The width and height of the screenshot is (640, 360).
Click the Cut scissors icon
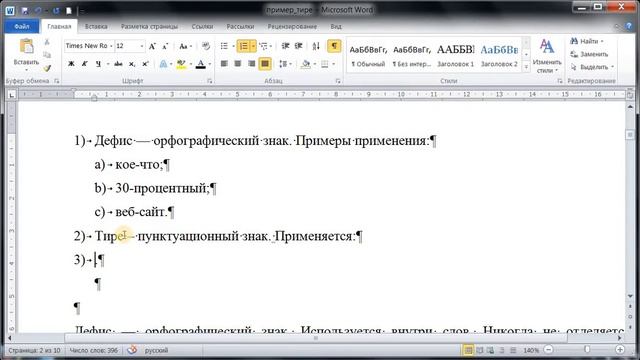click(47, 42)
